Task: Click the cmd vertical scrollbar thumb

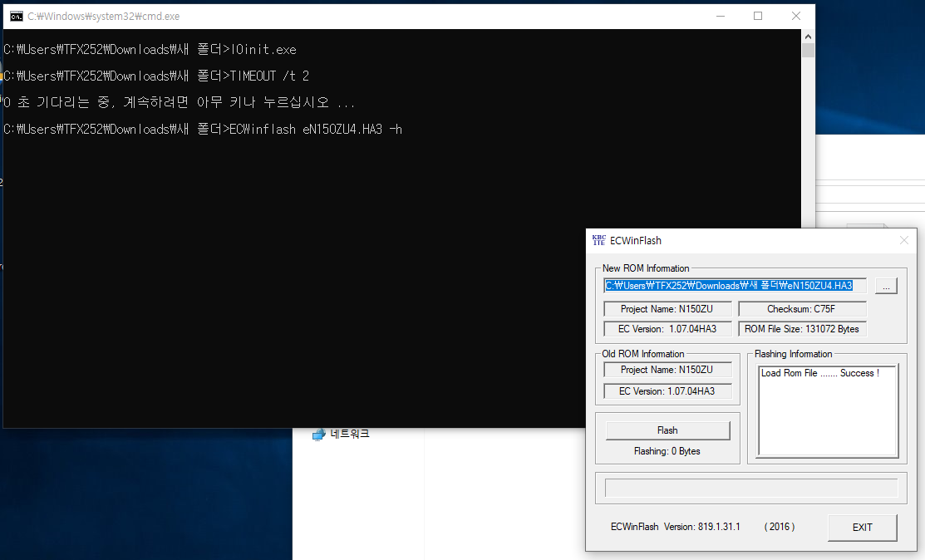Action: 808,50
